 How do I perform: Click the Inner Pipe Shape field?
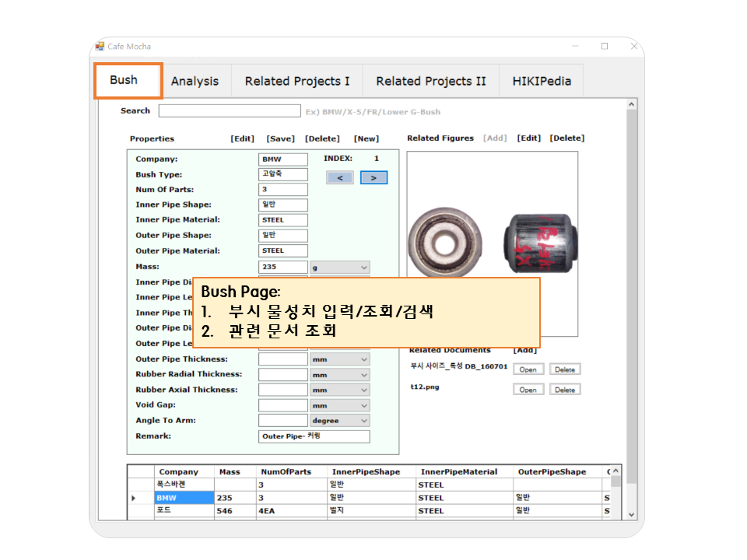(x=283, y=205)
